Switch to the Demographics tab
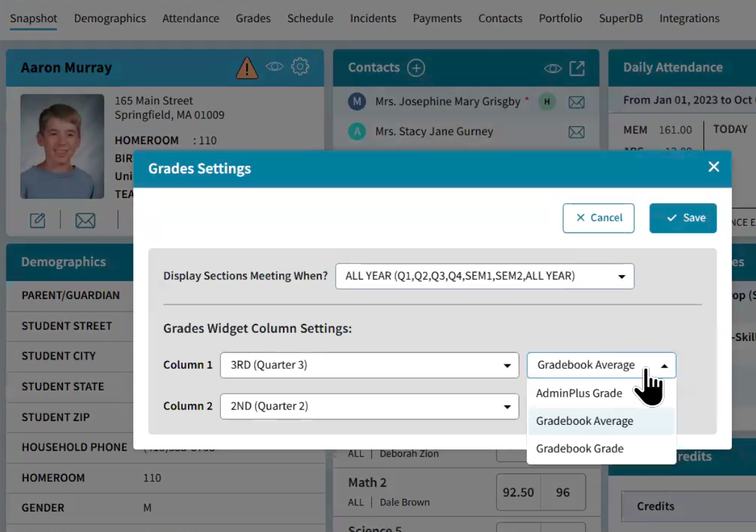 point(109,18)
